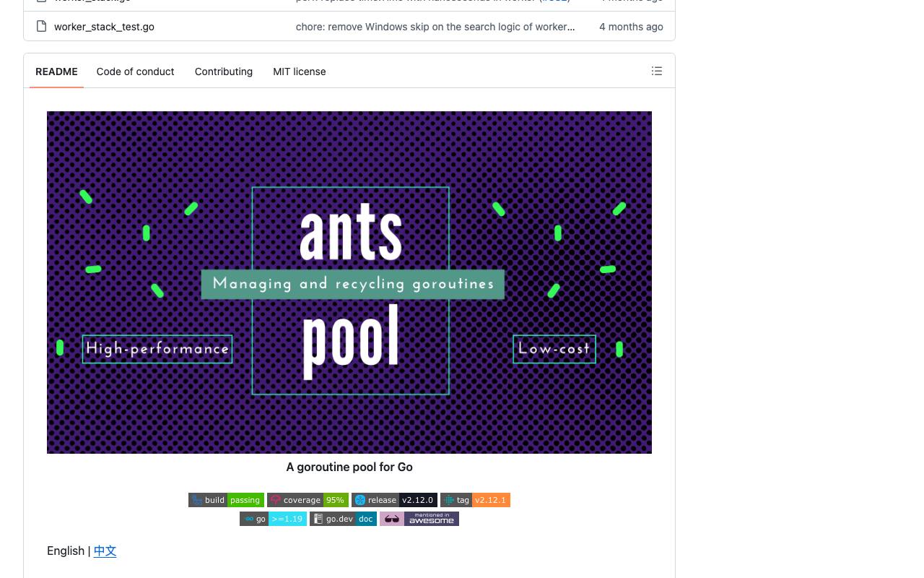
Task: Click the 'English' language label
Action: pos(66,551)
